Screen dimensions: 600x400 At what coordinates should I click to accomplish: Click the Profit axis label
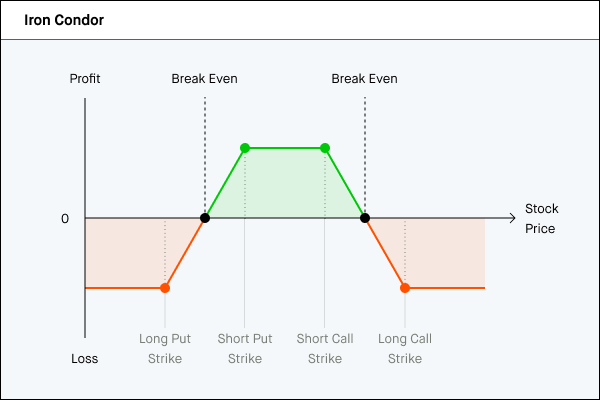(85, 79)
